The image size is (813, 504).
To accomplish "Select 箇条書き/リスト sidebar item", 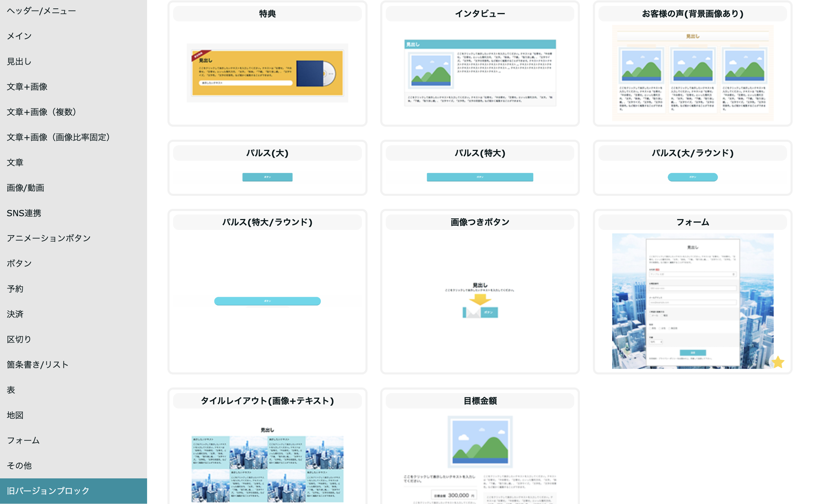I will (38, 365).
